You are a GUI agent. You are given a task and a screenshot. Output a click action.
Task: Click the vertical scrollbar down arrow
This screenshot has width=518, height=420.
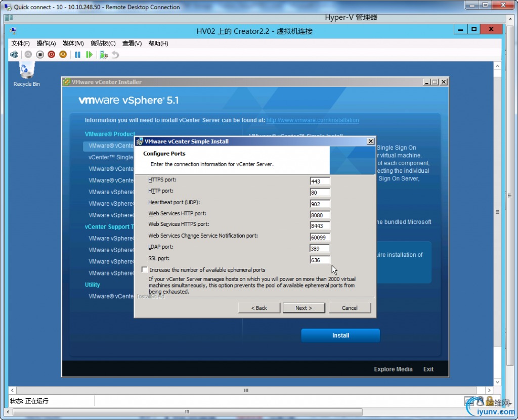(x=497, y=382)
